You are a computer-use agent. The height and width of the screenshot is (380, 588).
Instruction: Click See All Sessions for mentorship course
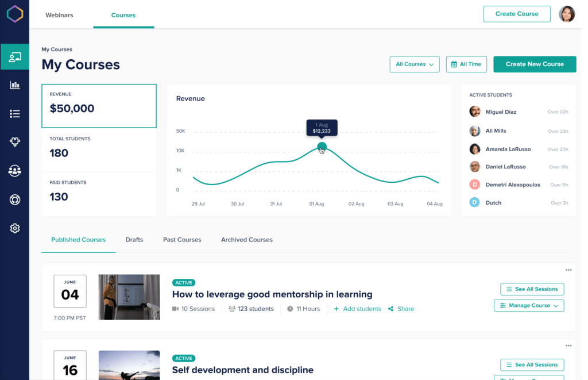tap(532, 289)
